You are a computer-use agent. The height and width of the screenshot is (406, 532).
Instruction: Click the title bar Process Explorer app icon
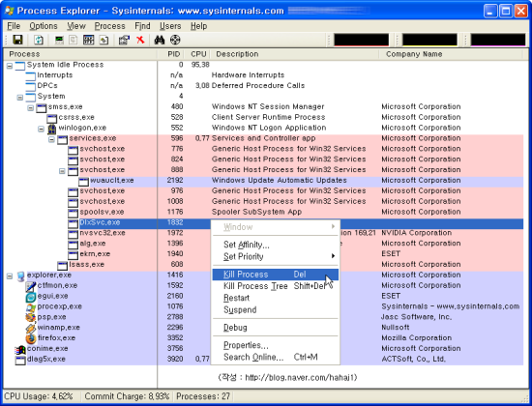click(x=9, y=11)
